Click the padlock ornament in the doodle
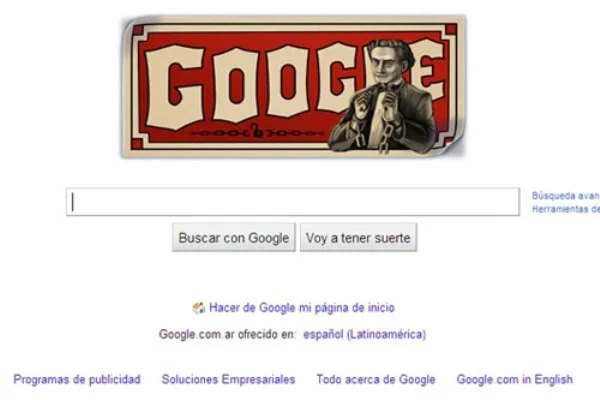The width and height of the screenshot is (600, 400). tap(257, 131)
